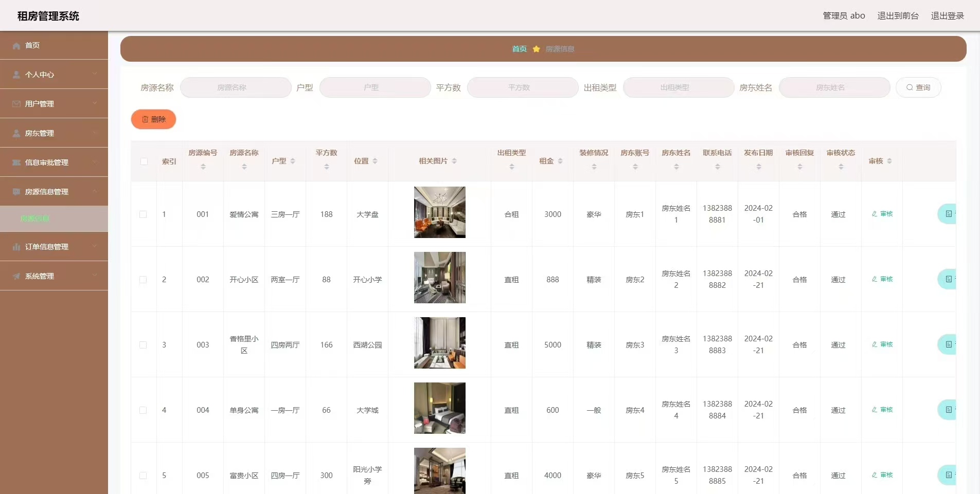This screenshot has width=980, height=494.
Task: Expand the 信息审批管理 menu chevron
Action: pos(95,162)
